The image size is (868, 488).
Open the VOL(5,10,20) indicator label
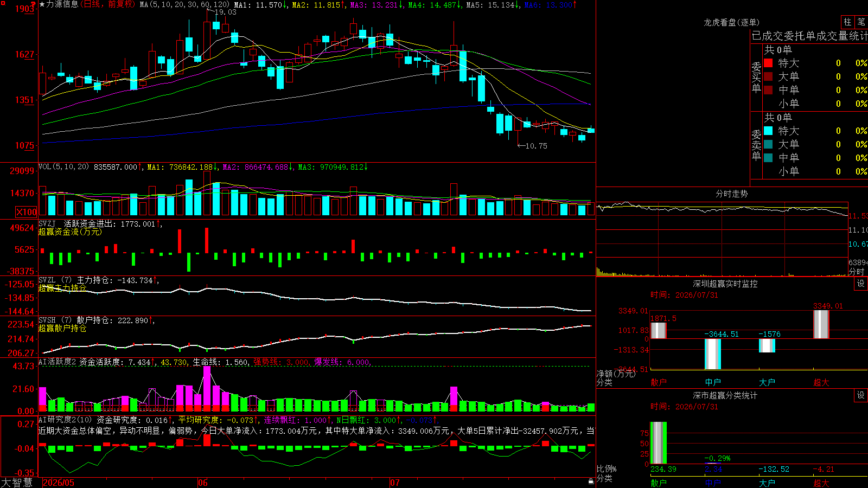[x=63, y=167]
